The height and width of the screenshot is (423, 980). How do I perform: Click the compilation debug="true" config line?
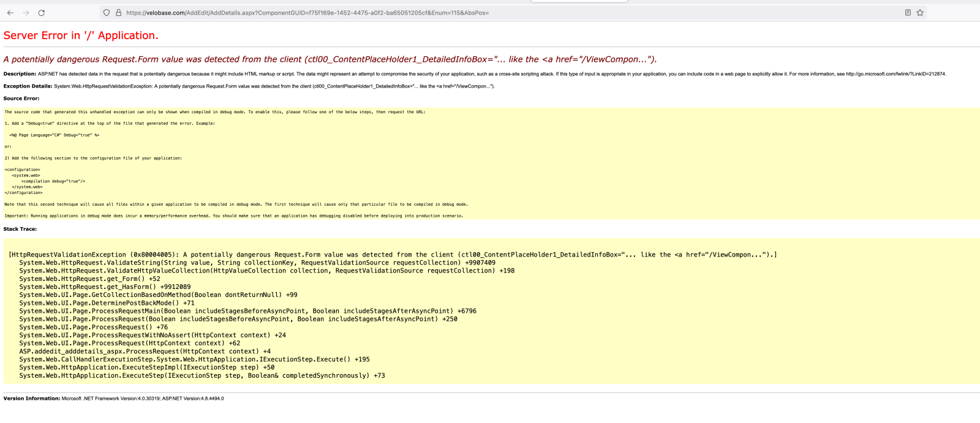coord(53,181)
